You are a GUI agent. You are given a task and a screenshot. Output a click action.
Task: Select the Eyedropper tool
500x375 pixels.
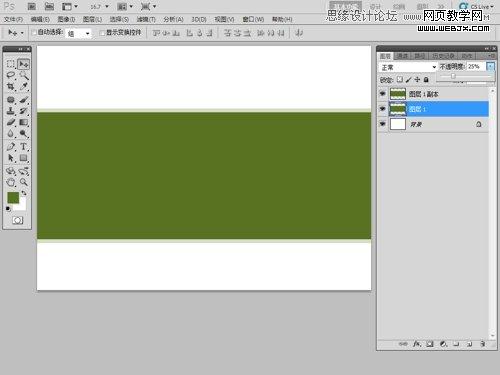point(23,87)
